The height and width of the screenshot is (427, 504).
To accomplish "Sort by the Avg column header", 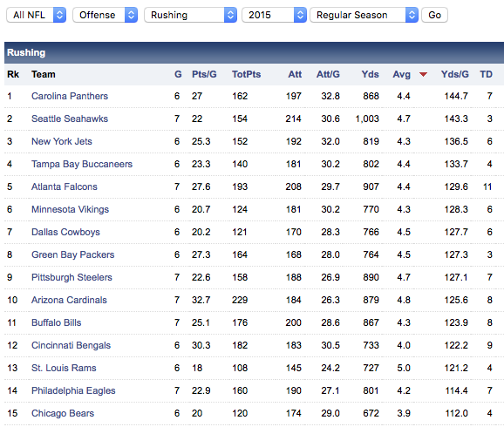I will [401, 75].
